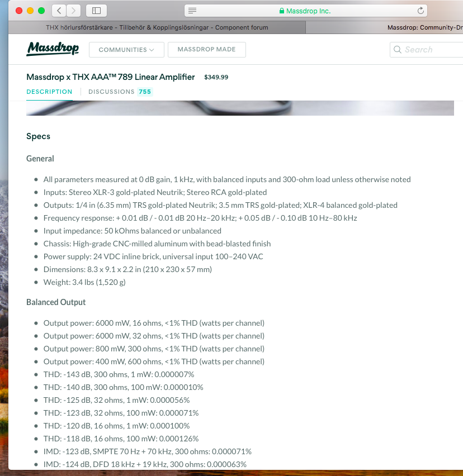
Task: Close the Safari window with red button
Action: [19, 11]
